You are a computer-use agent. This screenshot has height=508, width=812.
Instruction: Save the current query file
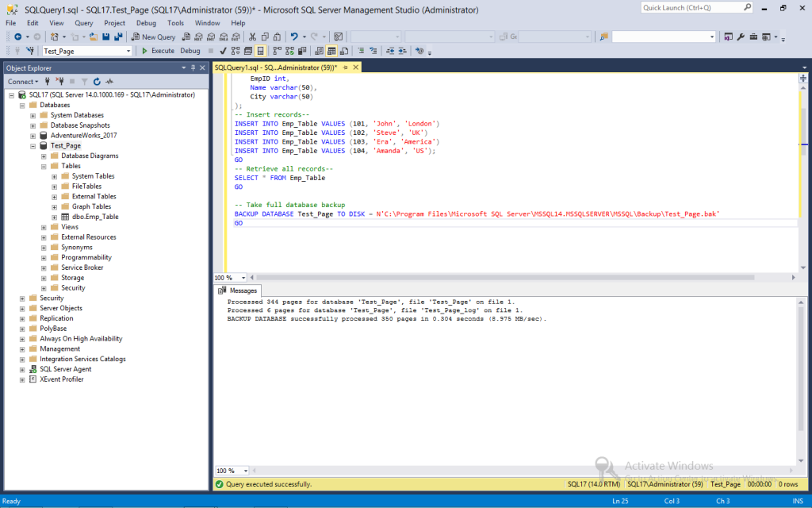105,37
